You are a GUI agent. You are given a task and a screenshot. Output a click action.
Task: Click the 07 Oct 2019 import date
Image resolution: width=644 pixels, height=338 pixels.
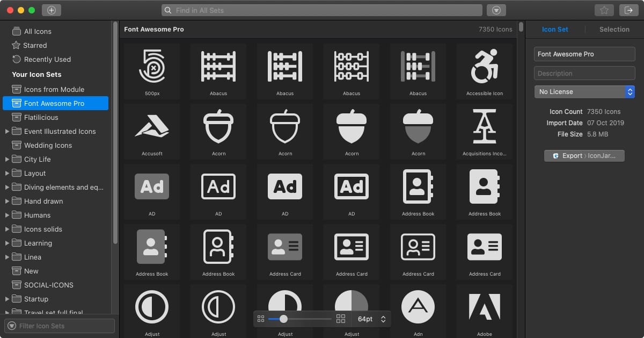pos(606,123)
